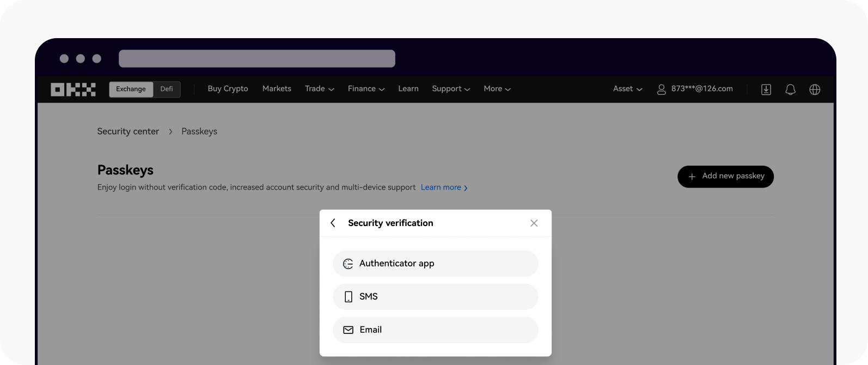Expand the Asset dropdown
Image resolution: width=868 pixels, height=365 pixels.
pos(628,89)
